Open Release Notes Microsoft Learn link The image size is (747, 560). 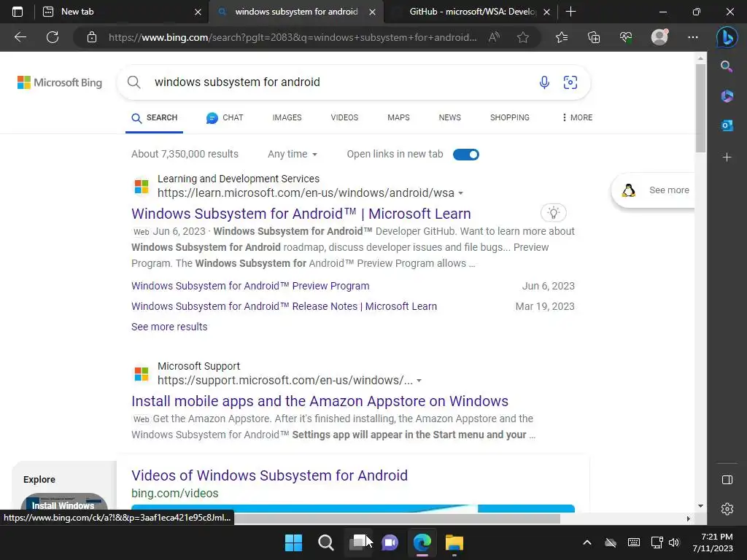click(x=284, y=306)
